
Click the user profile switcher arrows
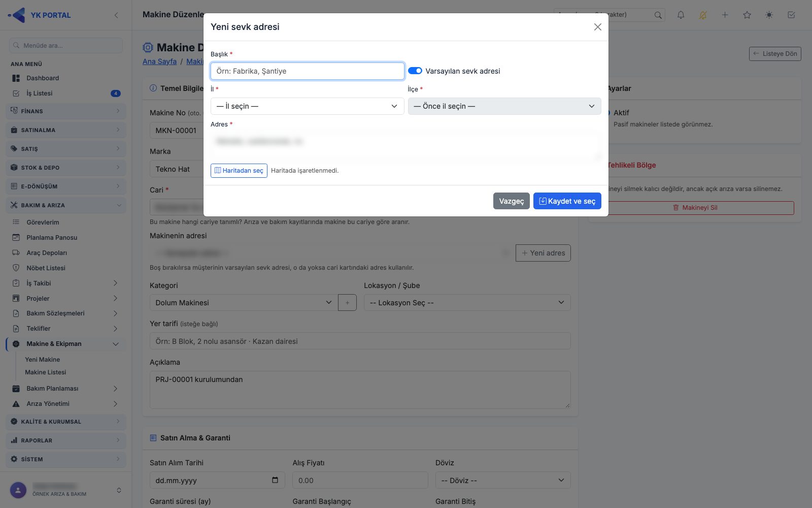tap(119, 490)
